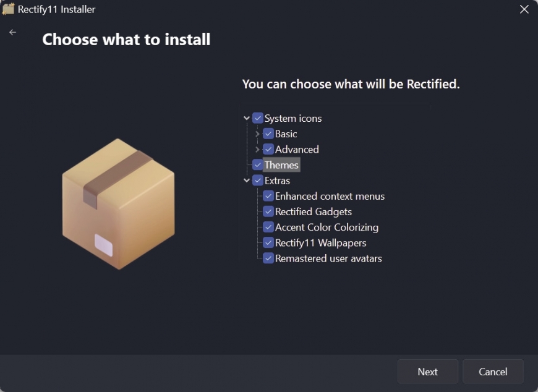This screenshot has width=538, height=392.
Task: Collapse the Extras tree node
Action: point(247,181)
